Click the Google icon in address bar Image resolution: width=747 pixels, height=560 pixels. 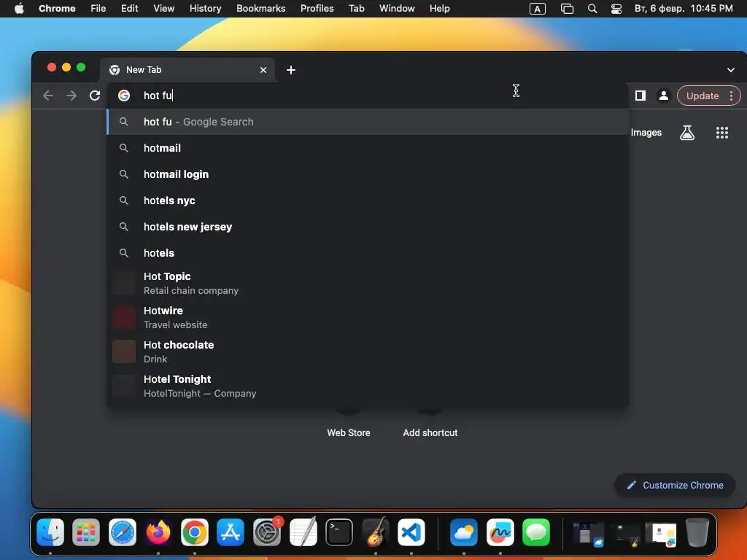tap(124, 96)
